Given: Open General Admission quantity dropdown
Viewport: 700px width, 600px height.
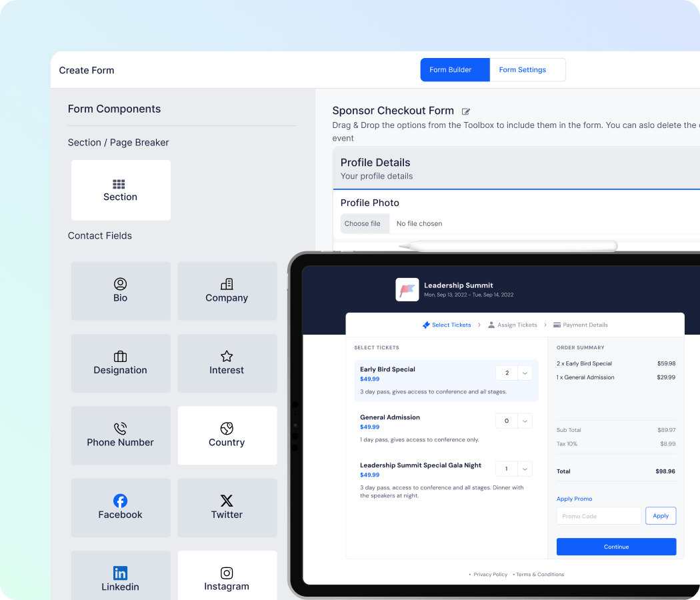Looking at the screenshot, I should coord(525,421).
